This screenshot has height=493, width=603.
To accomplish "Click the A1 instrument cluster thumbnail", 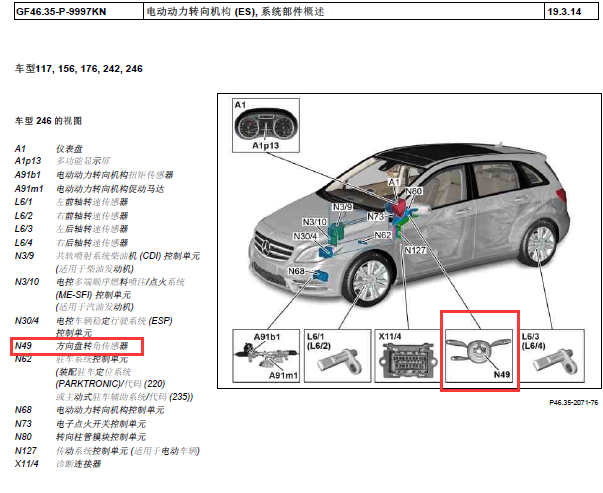I will (266, 125).
